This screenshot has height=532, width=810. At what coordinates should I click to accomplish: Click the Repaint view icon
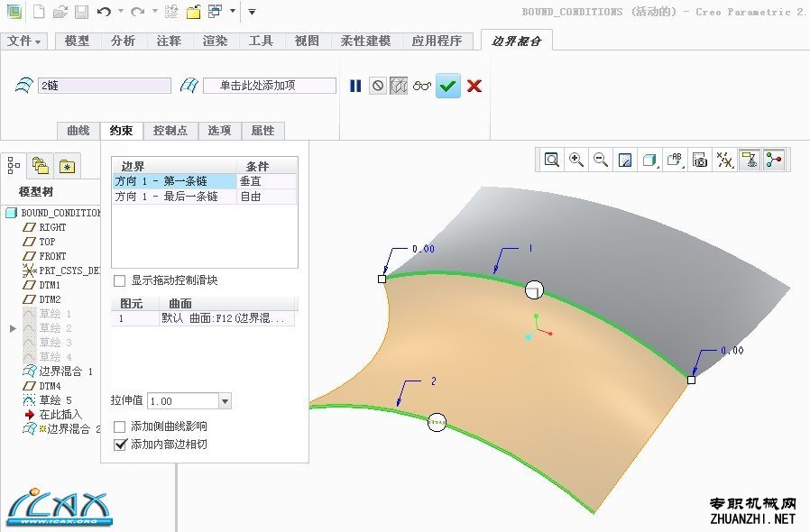[x=625, y=160]
